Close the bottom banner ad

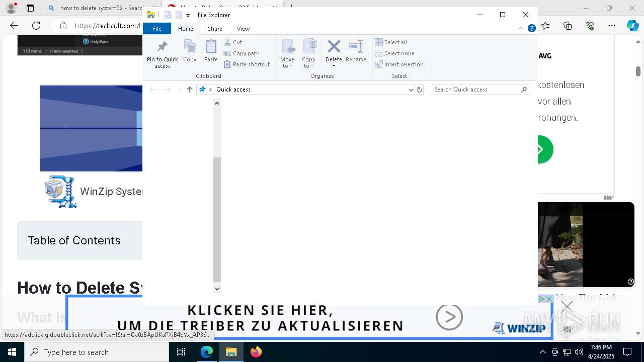tap(567, 306)
